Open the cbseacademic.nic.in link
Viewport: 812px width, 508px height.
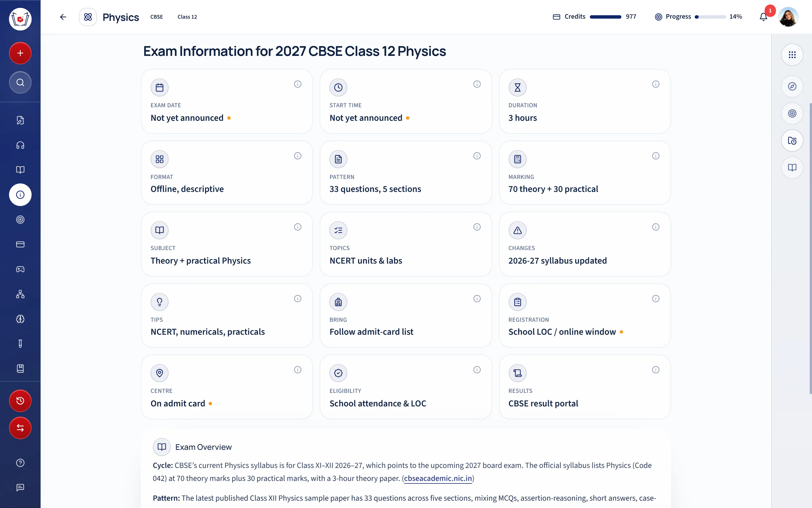tap(438, 478)
